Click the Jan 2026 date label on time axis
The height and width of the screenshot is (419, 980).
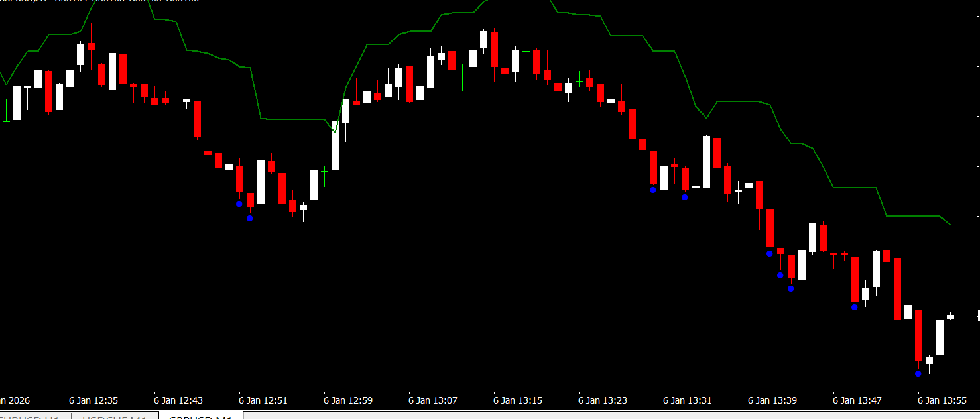point(15,400)
